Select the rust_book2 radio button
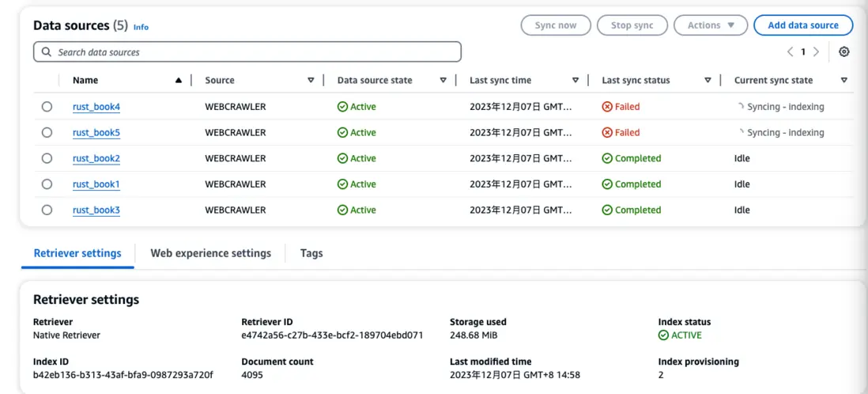The width and height of the screenshot is (868, 394). coord(47,158)
